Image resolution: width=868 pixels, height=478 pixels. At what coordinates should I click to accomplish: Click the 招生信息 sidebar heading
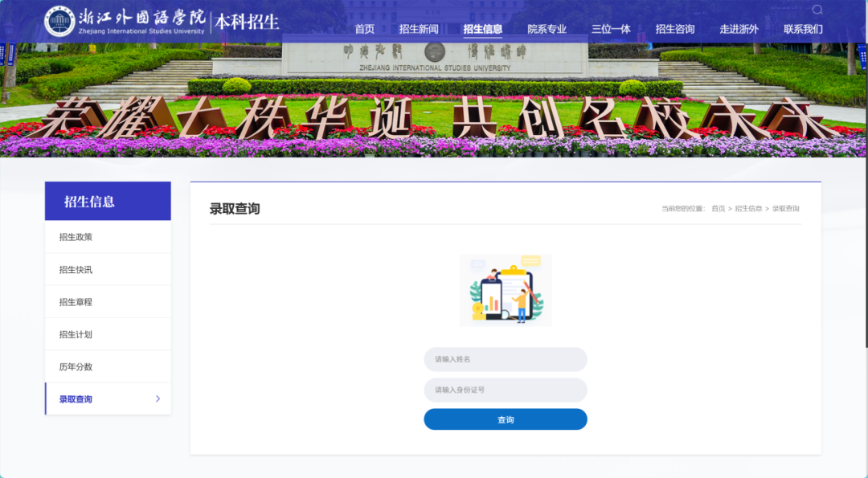point(89,202)
